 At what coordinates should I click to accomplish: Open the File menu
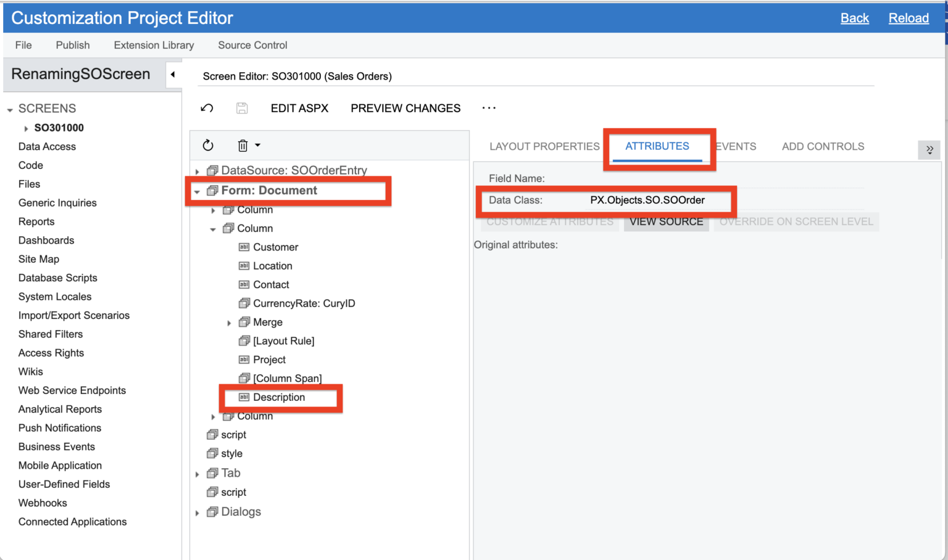(23, 45)
